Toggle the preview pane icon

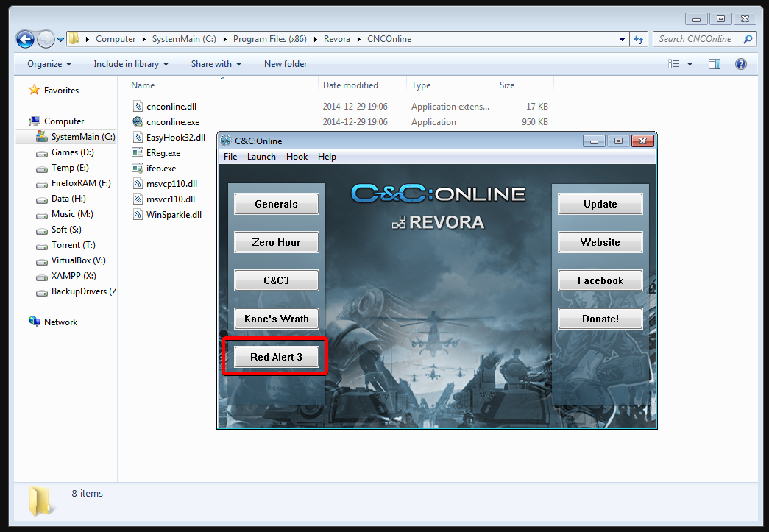click(714, 64)
